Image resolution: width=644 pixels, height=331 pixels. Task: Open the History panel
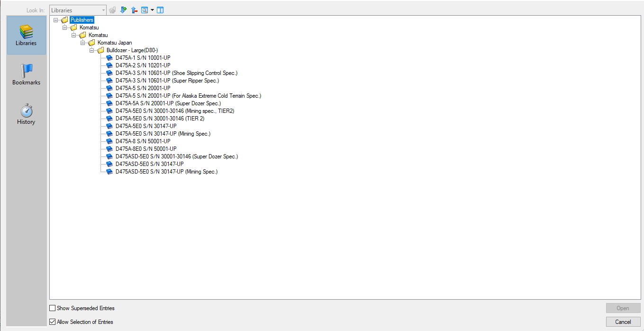(26, 114)
